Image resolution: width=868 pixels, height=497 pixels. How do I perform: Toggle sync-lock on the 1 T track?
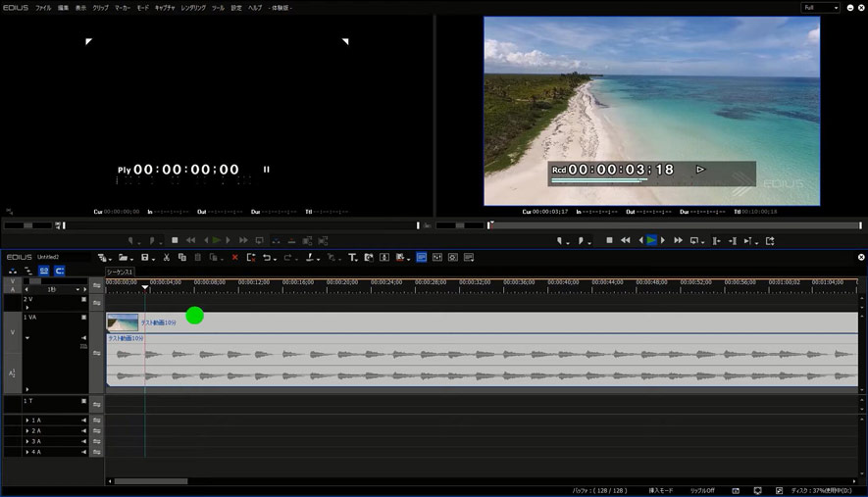click(96, 405)
